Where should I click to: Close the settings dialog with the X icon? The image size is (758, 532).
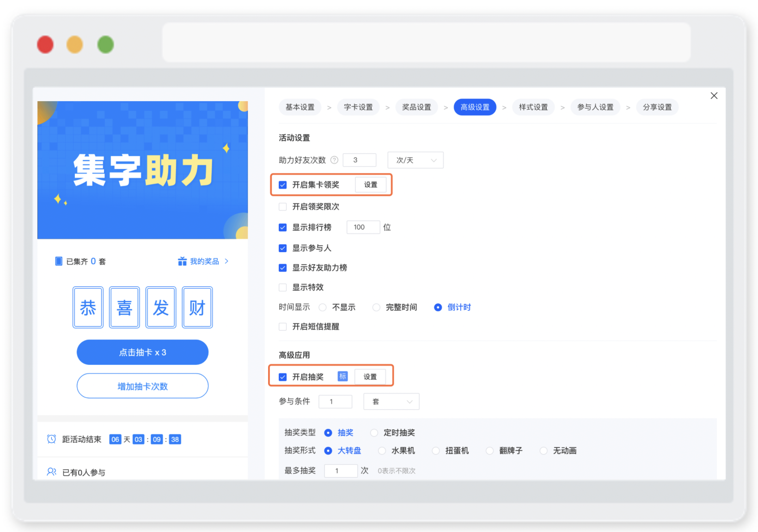pos(714,96)
